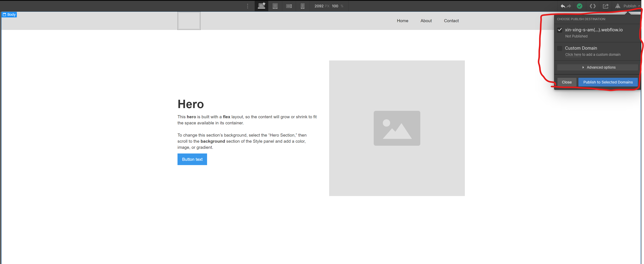Click the Contact navigation link
644x264 pixels.
point(451,21)
